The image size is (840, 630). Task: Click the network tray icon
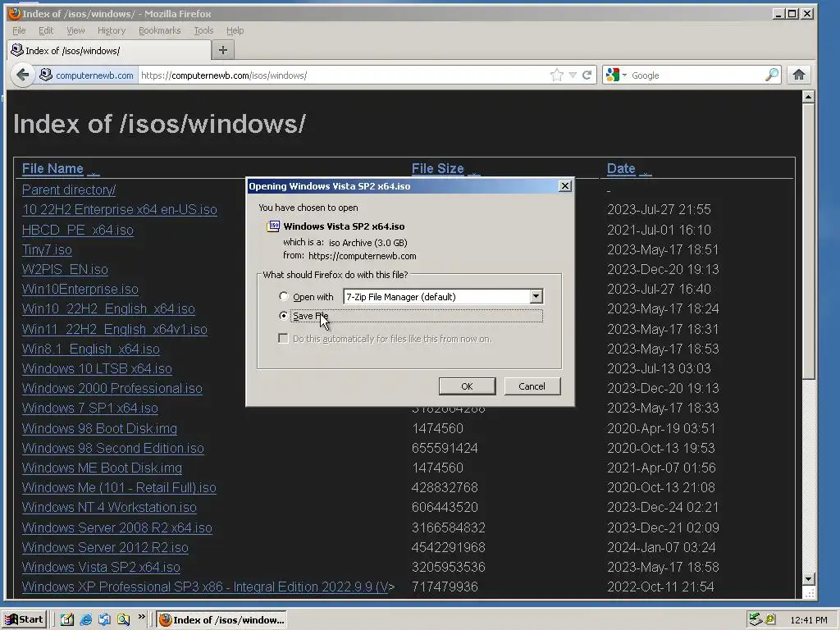[x=756, y=620]
